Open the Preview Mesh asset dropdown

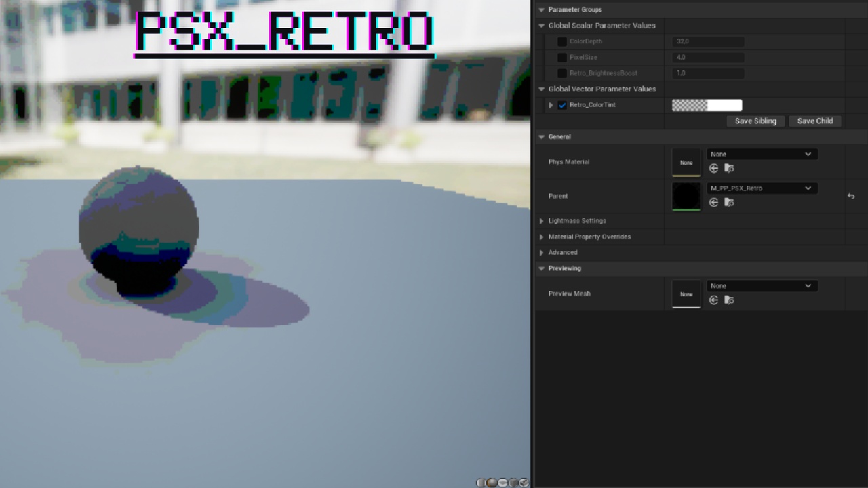(762, 285)
